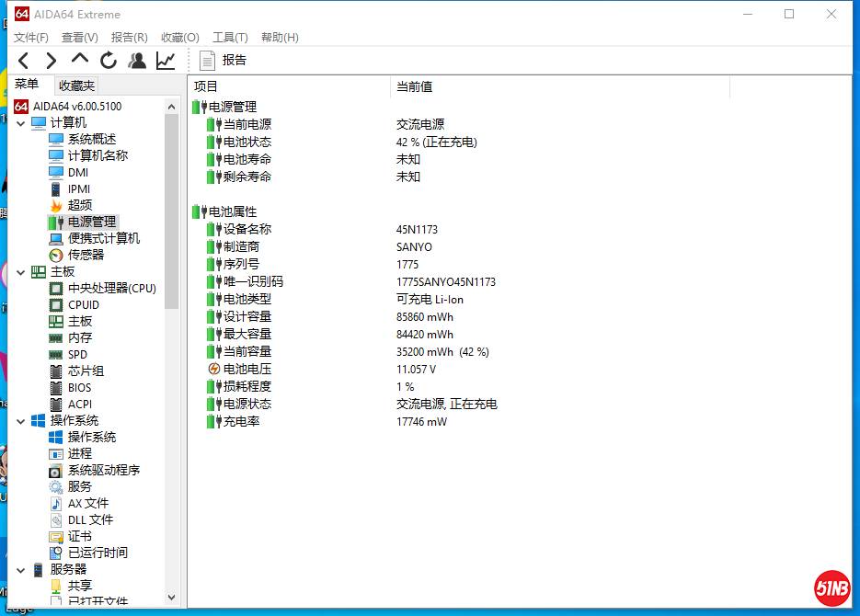Click the Back navigation arrow icon
Image resolution: width=860 pixels, height=616 pixels.
pyautogui.click(x=24, y=61)
